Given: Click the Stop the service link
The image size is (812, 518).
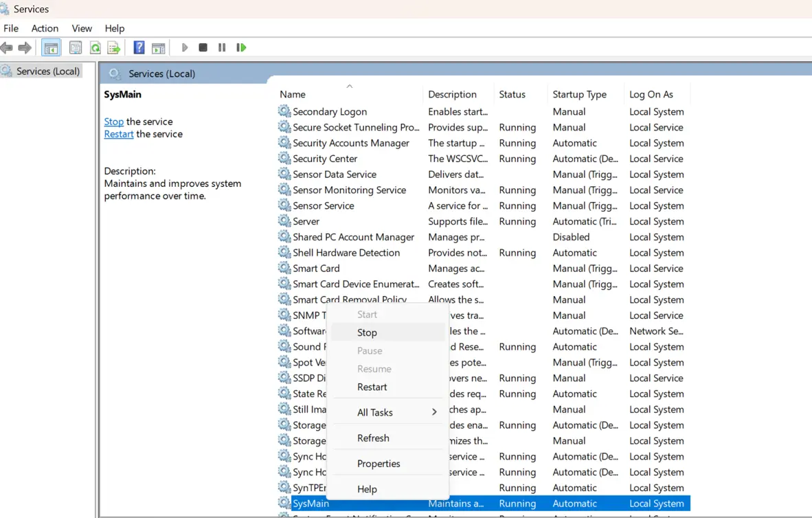Looking at the screenshot, I should (114, 122).
